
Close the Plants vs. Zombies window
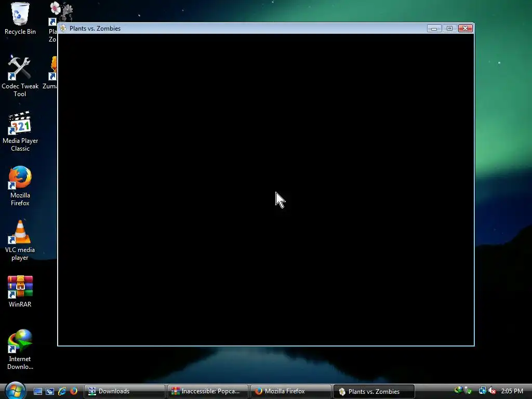[465, 29]
